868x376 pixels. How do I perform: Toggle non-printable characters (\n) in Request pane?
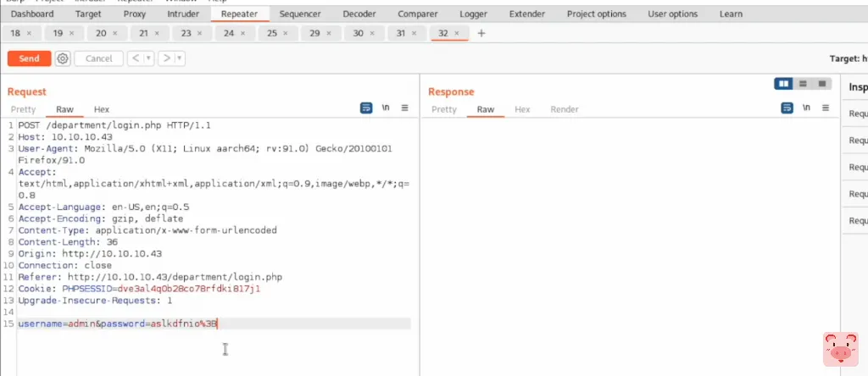[x=386, y=108]
